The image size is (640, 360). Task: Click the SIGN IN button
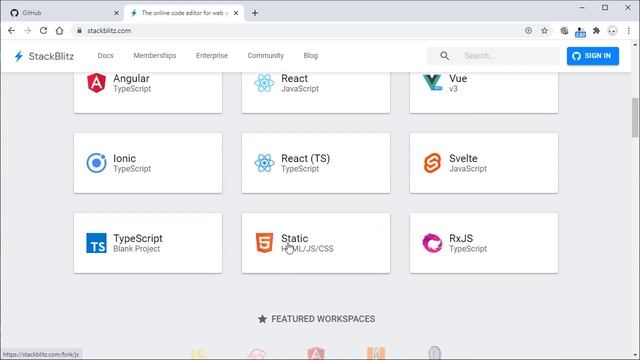coord(593,56)
